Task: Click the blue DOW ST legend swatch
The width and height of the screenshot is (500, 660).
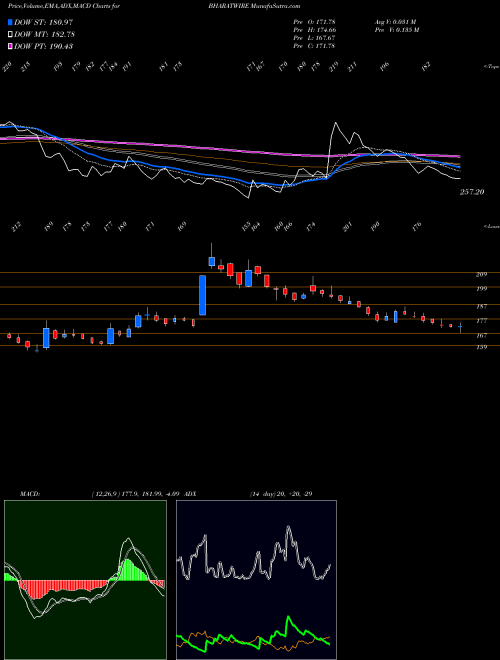Action: point(11,22)
